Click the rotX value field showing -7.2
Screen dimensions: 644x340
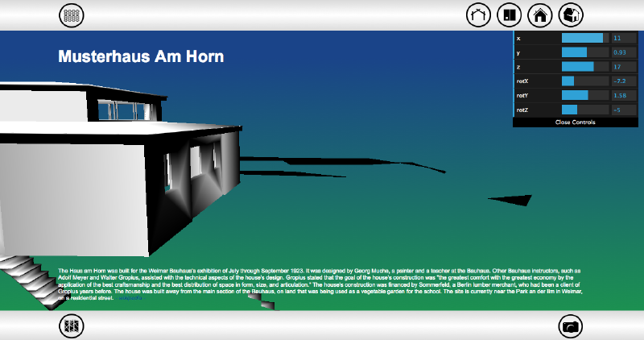point(624,81)
